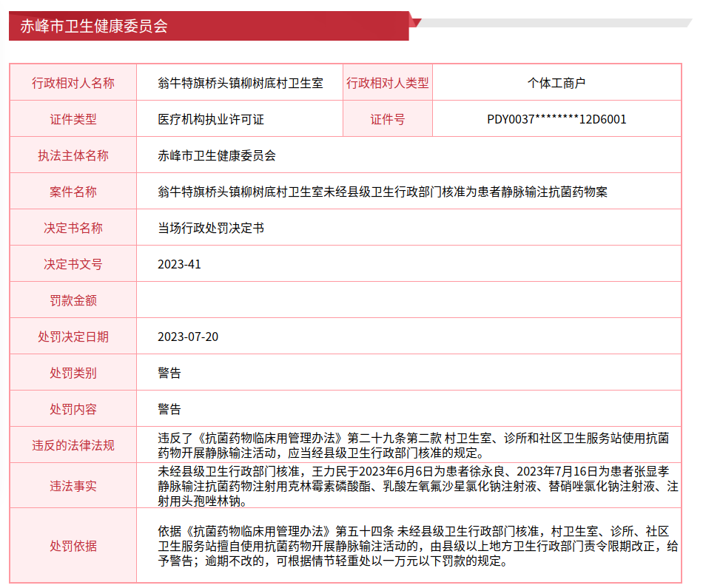703x588 pixels.
Task: Click the value 个体工商户
Action: (556, 83)
